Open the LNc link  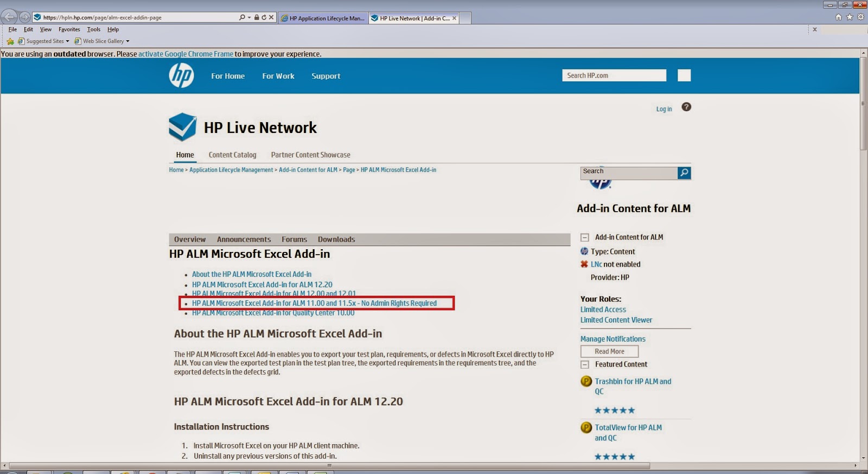tap(596, 264)
